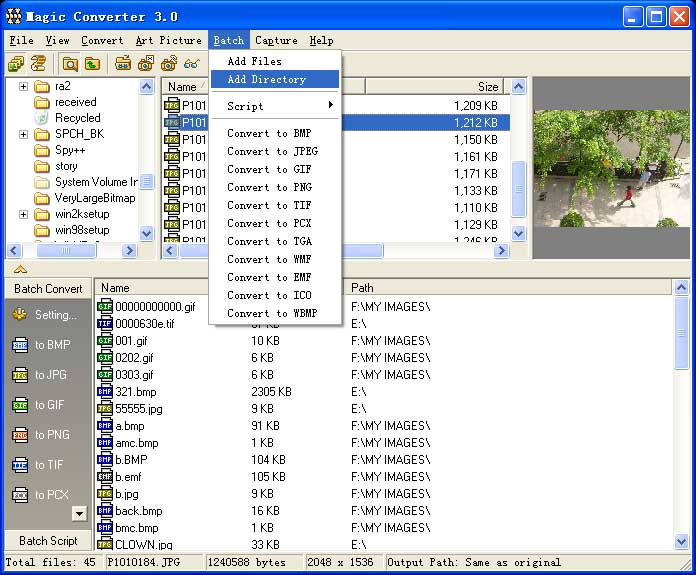Sort file list by Size column header
Screen dimensions: 696x575
coord(435,87)
